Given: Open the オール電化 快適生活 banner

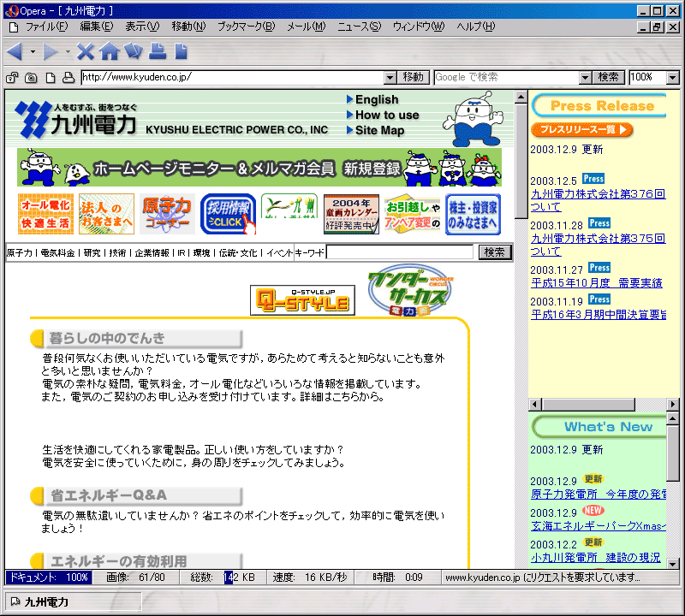Looking at the screenshot, I should click(45, 214).
